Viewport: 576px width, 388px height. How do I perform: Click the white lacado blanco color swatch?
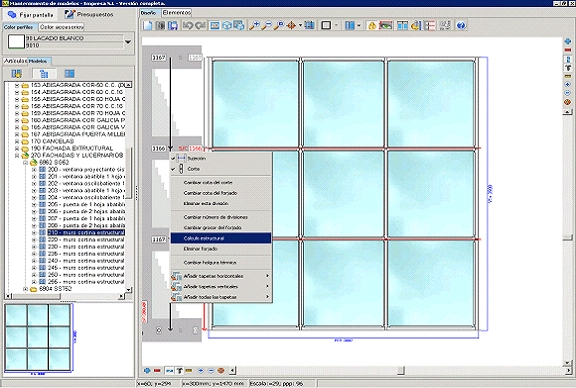coord(16,42)
